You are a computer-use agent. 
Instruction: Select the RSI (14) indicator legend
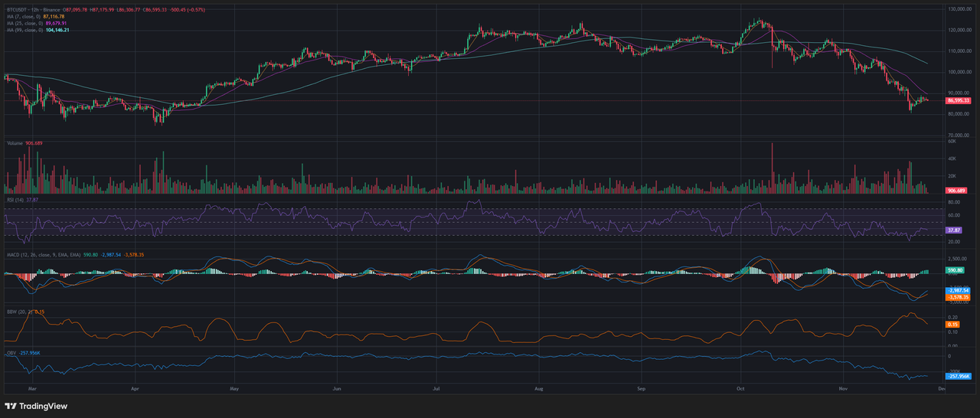pyautogui.click(x=14, y=199)
